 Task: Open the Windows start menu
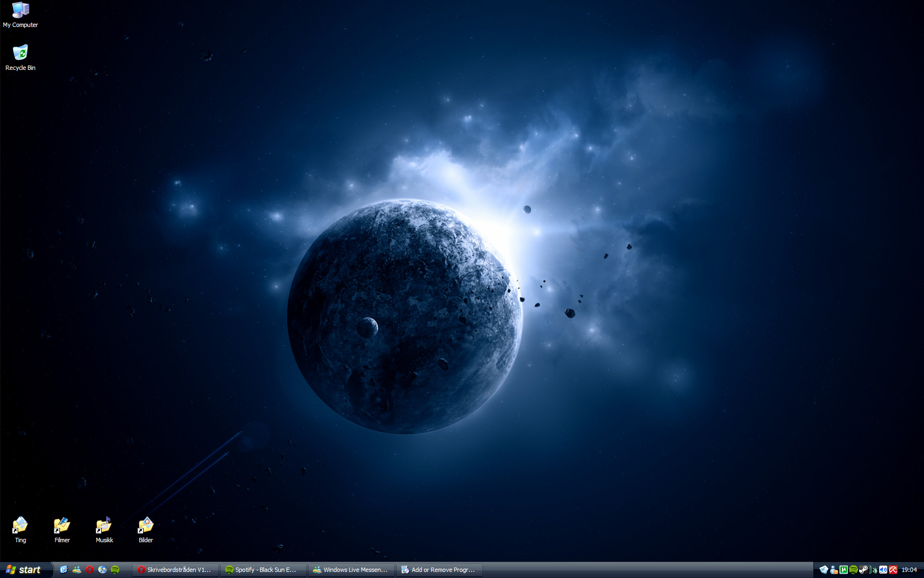pyautogui.click(x=25, y=570)
